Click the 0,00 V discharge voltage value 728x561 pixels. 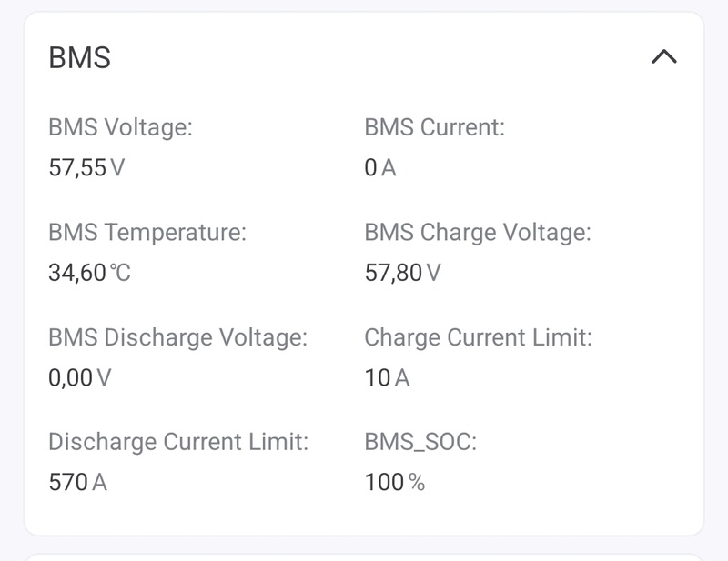pos(79,377)
